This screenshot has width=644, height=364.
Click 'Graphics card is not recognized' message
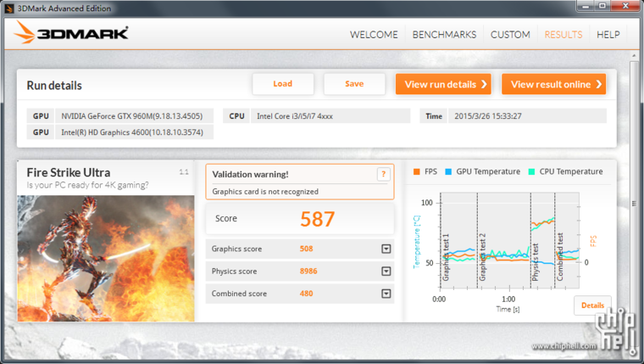click(x=265, y=192)
